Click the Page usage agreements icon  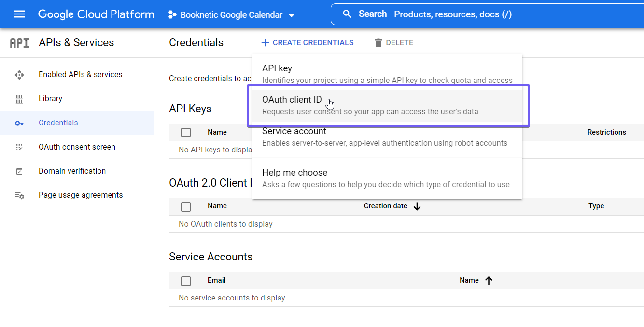(x=19, y=195)
